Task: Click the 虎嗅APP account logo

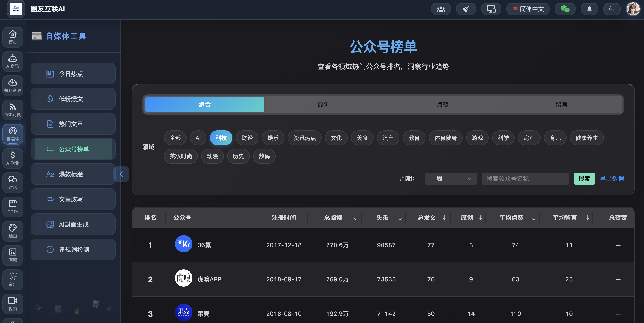Action: coord(184,278)
